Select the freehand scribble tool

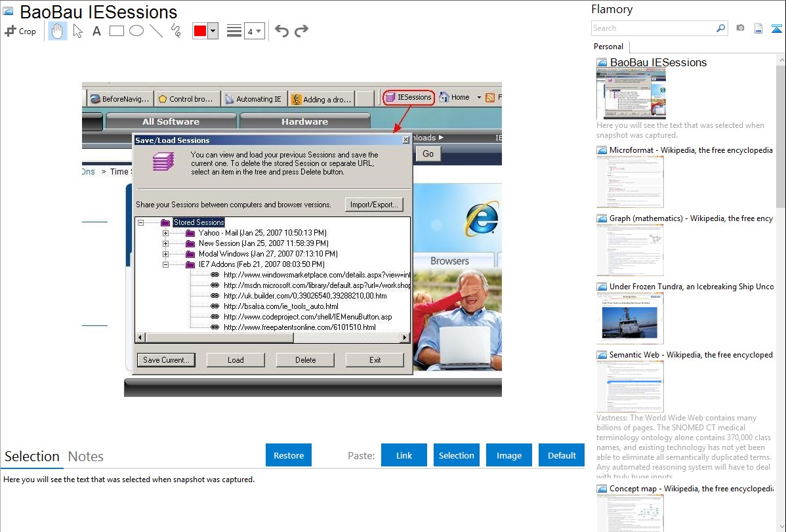176,31
